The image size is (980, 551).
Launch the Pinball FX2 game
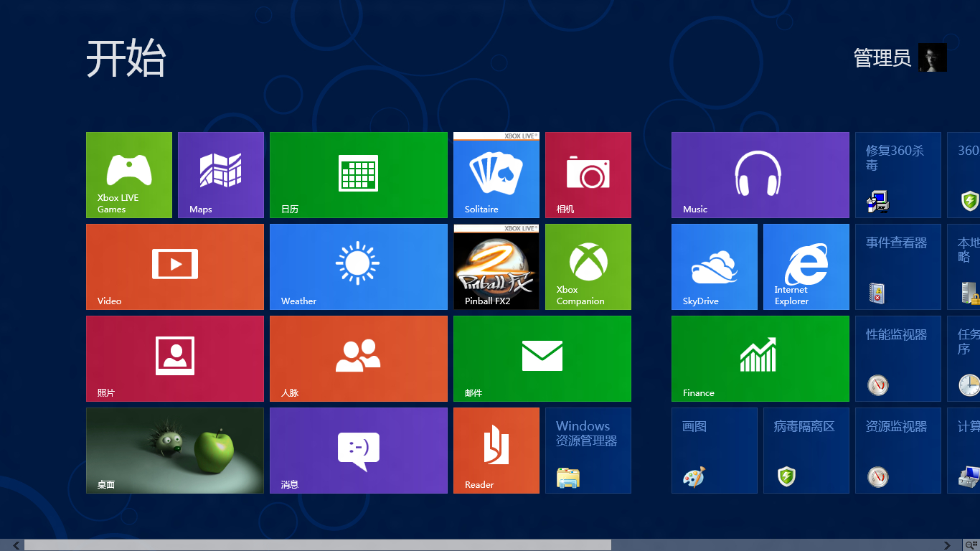[496, 267]
